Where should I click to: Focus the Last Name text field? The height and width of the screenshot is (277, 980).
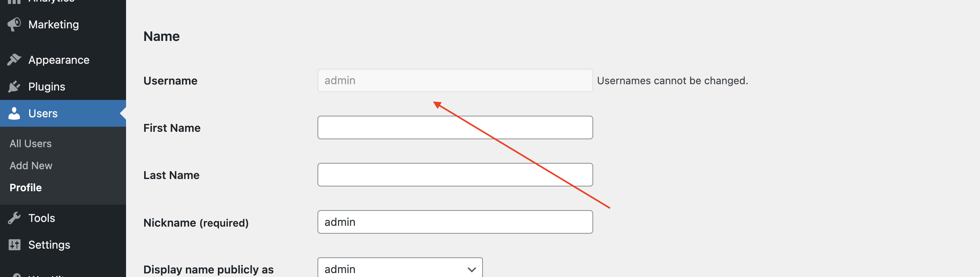point(455,175)
